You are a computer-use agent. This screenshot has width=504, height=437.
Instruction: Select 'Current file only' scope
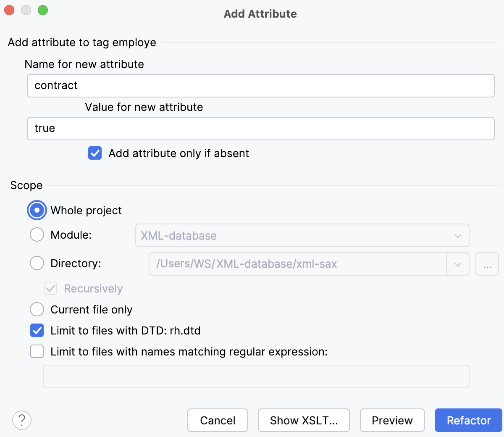pyautogui.click(x=37, y=309)
